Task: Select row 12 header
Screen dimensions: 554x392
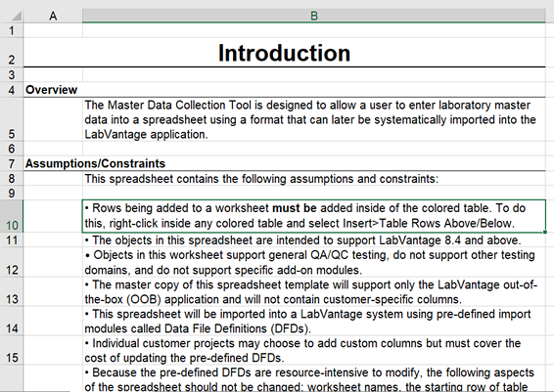Action: [x=12, y=262]
